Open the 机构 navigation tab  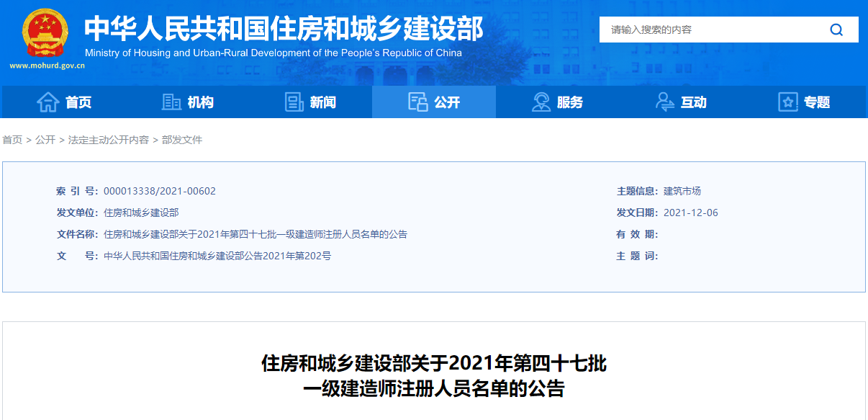(x=201, y=102)
